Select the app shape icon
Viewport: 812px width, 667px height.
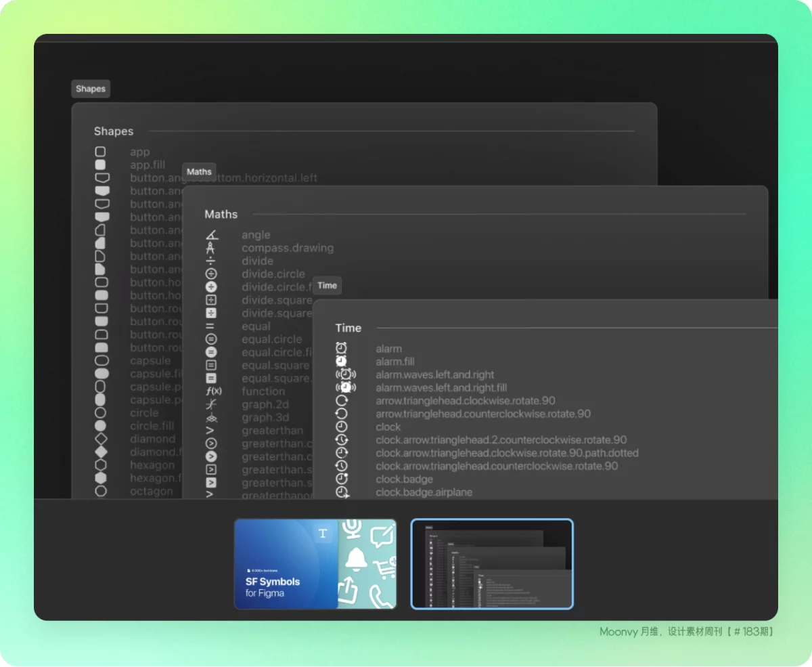pyautogui.click(x=100, y=152)
